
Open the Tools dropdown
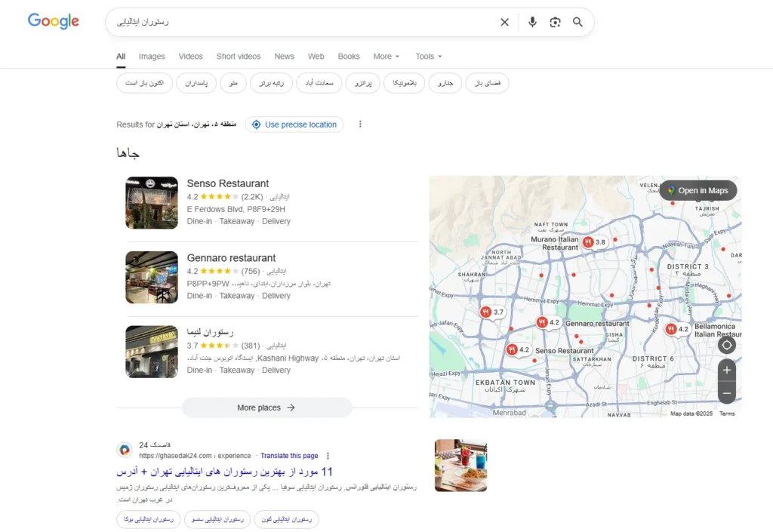[428, 56]
